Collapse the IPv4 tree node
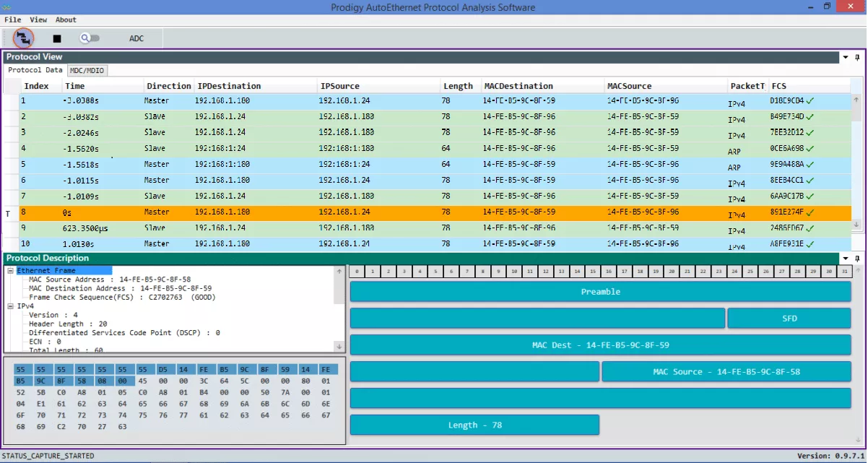The width and height of the screenshot is (868, 463). tap(11, 306)
